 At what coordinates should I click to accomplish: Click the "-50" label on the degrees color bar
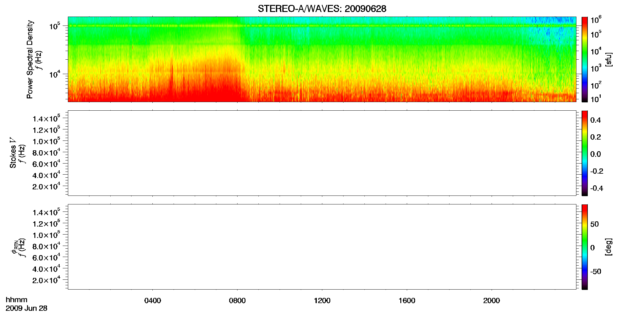[596, 272]
